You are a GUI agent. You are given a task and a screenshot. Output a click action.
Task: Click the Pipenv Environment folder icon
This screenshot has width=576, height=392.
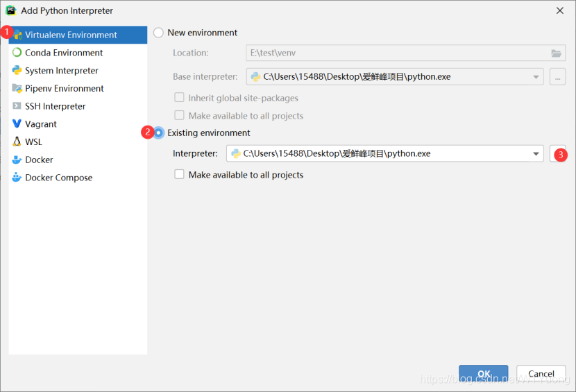tap(17, 88)
